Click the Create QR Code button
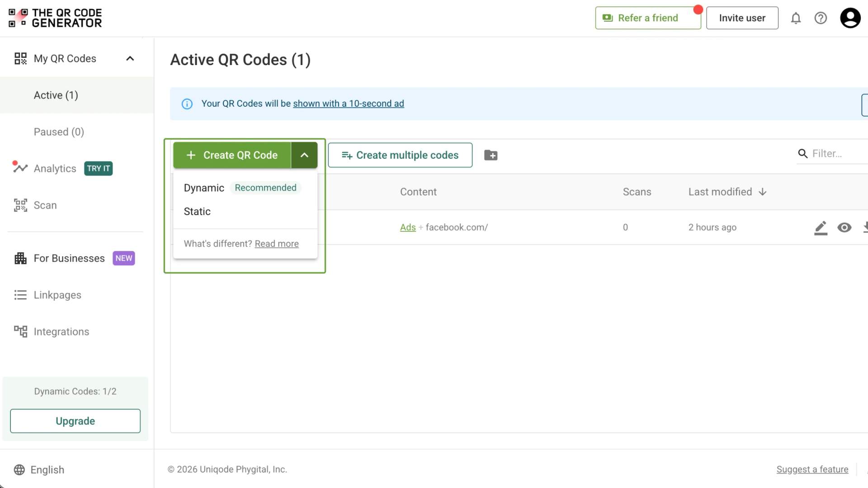This screenshot has width=868, height=488. click(232, 155)
